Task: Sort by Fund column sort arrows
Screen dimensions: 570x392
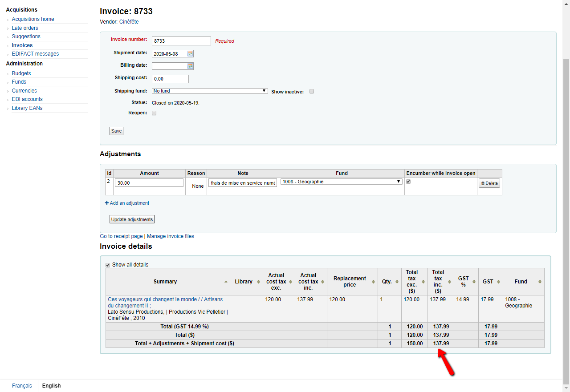Action: pyautogui.click(x=540, y=282)
